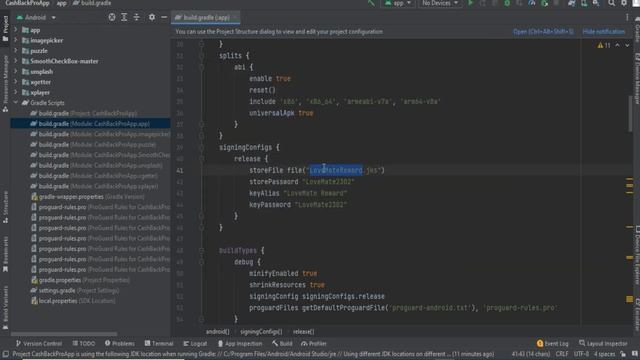Open the Profile app icon in toolbar
Image resolution: width=640 pixels, height=360 pixels.
(x=531, y=3)
